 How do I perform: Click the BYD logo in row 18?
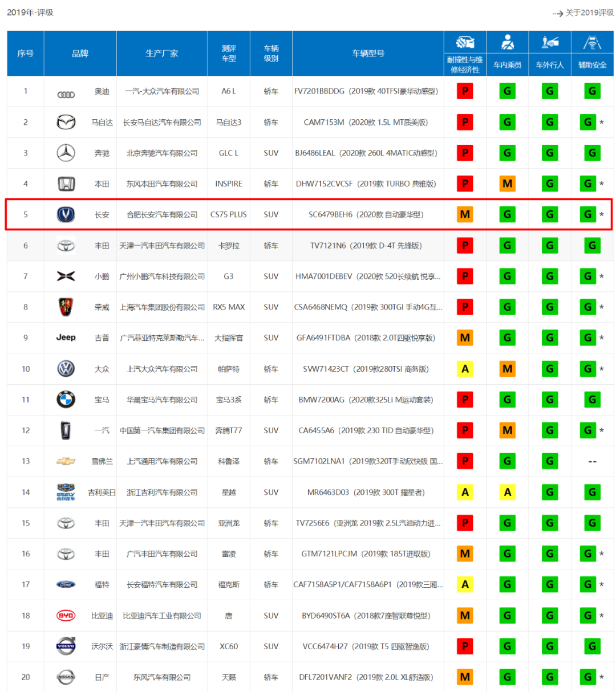[x=66, y=616]
